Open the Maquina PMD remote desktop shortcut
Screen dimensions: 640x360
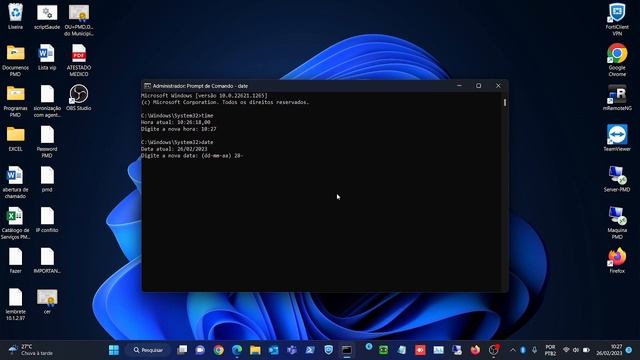tap(617, 223)
